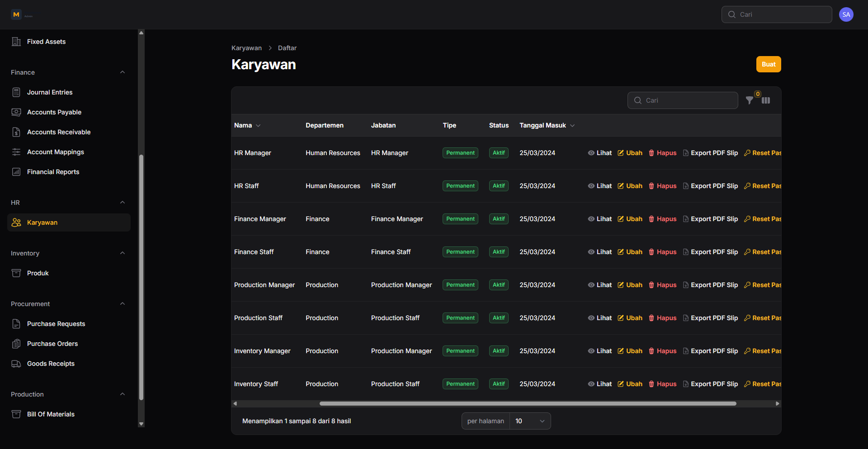Click the table scroll right arrow
Screen dimensions: 868x449
(x=778, y=403)
